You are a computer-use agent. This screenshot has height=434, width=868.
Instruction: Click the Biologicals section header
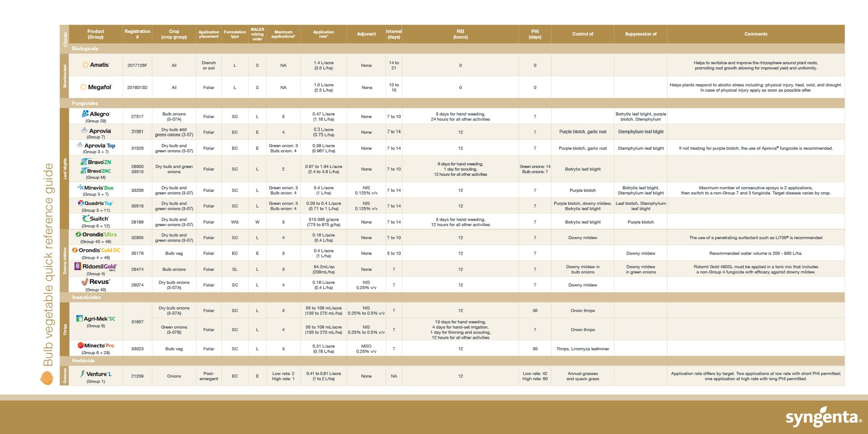(x=85, y=49)
